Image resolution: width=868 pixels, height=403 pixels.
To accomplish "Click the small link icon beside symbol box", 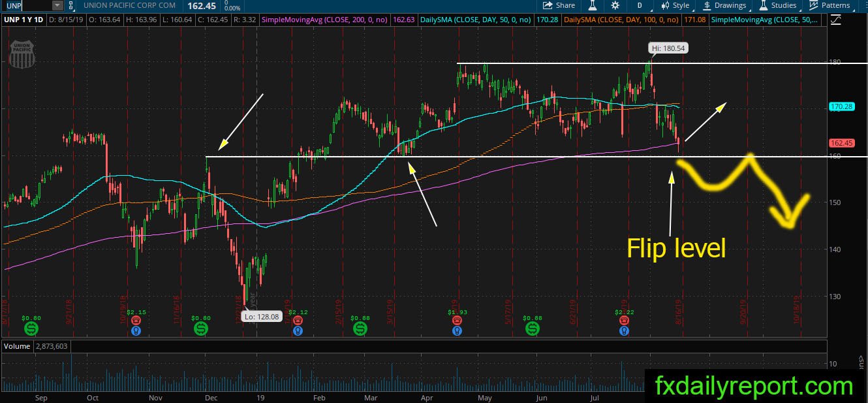I will 70,5.
